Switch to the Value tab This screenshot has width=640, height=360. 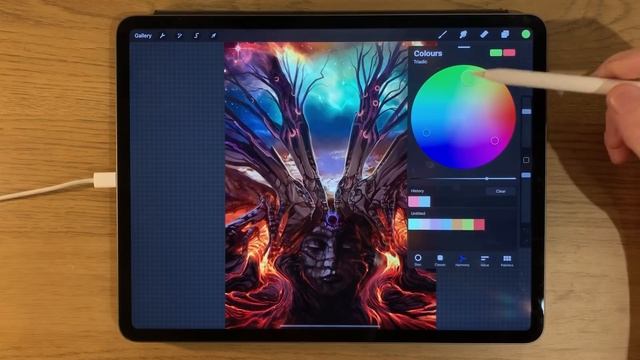484,260
